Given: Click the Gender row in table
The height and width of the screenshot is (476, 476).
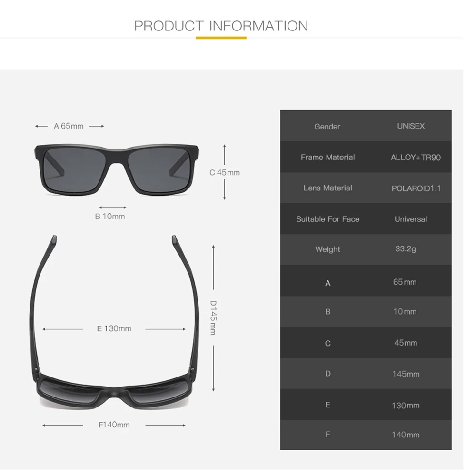Looking at the screenshot, I should point(366,126).
